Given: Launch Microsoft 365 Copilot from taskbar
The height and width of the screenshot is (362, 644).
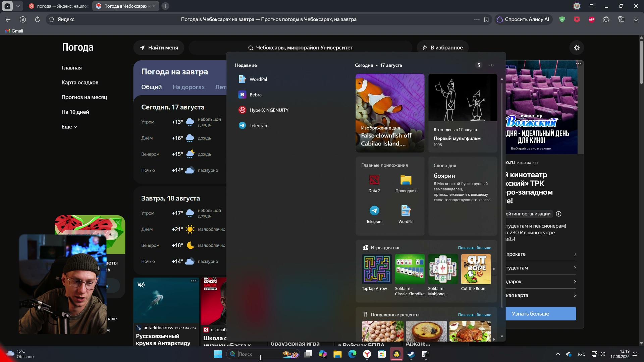Looking at the screenshot, I should [x=323, y=354].
